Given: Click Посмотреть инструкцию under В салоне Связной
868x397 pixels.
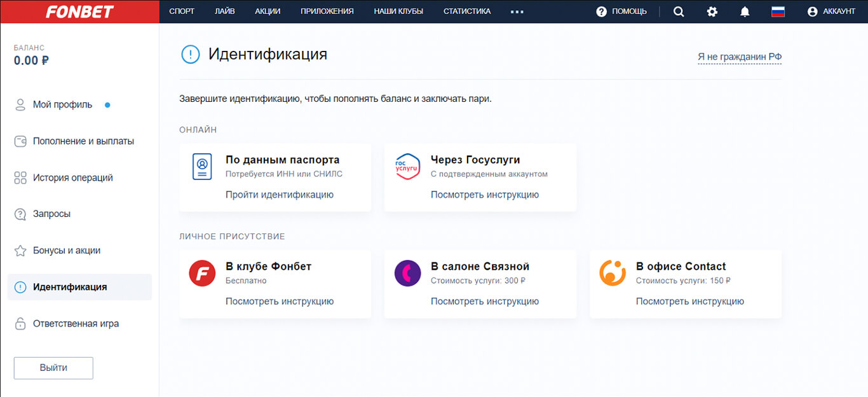Looking at the screenshot, I should 485,302.
